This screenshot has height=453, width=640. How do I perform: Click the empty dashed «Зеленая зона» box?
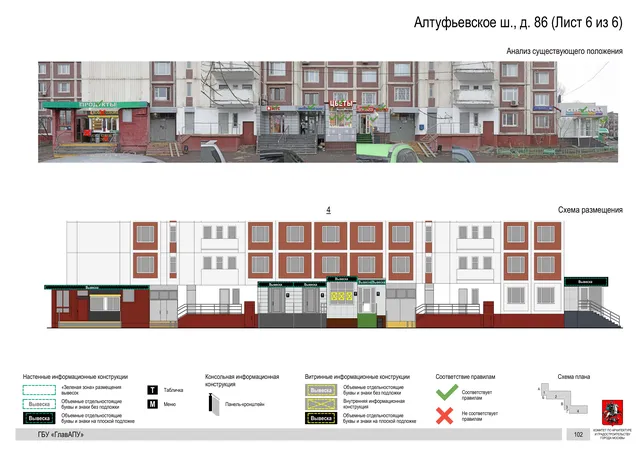click(39, 390)
